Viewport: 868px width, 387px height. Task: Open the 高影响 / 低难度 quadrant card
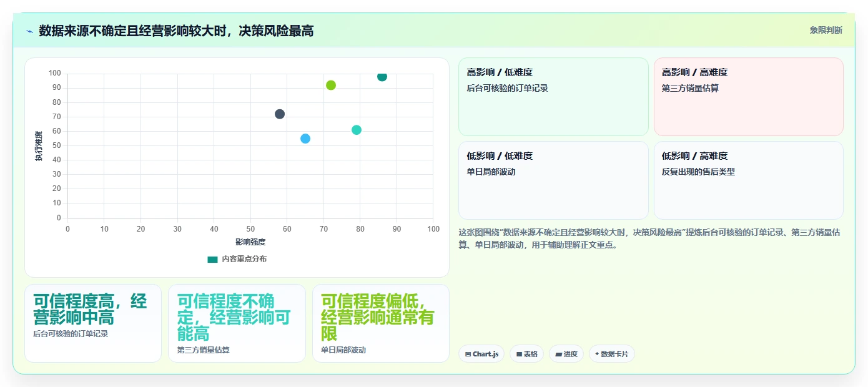553,97
